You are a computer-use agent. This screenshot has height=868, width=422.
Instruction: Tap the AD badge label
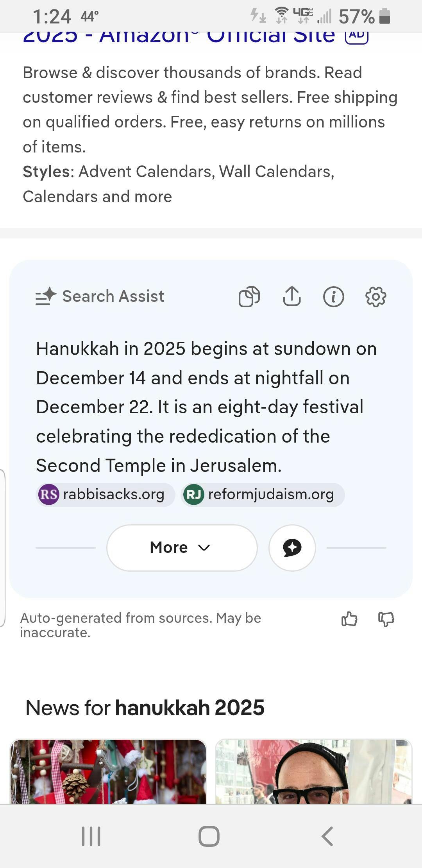click(356, 36)
